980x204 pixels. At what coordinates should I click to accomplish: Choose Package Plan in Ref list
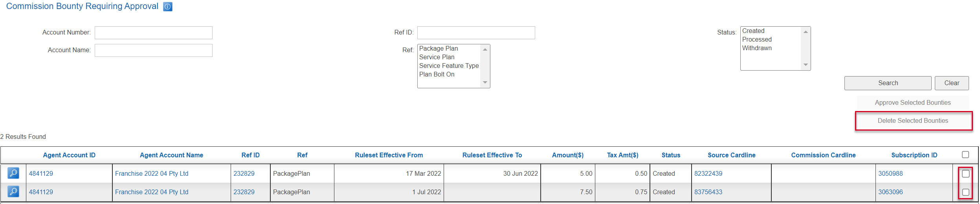coord(439,49)
